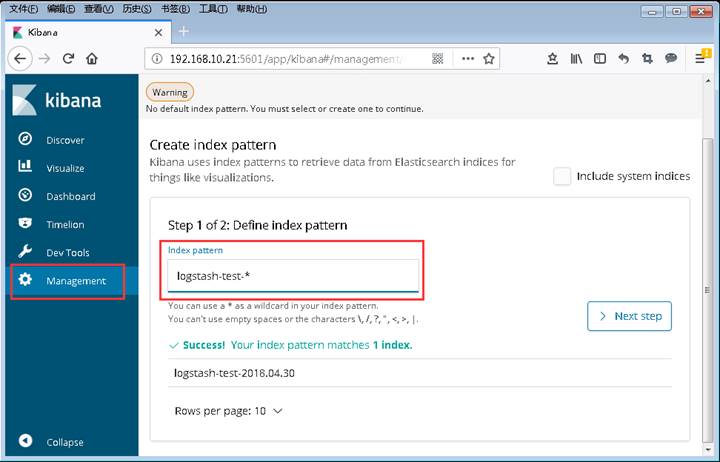The height and width of the screenshot is (462, 720).
Task: Open the Discover compass icon
Action: [x=26, y=140]
